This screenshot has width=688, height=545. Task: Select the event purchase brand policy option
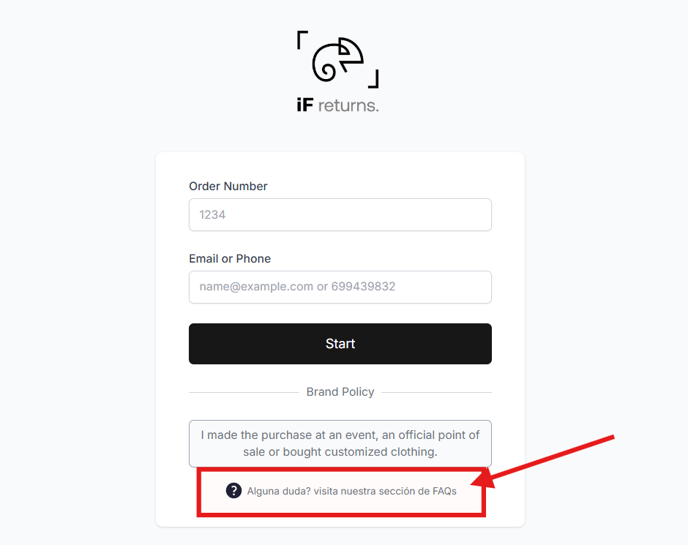point(340,444)
